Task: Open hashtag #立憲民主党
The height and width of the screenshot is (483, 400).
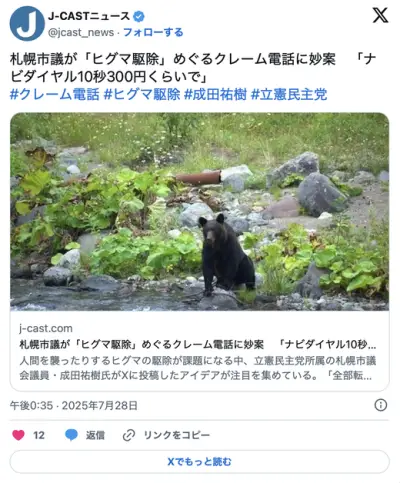Action: [x=289, y=94]
